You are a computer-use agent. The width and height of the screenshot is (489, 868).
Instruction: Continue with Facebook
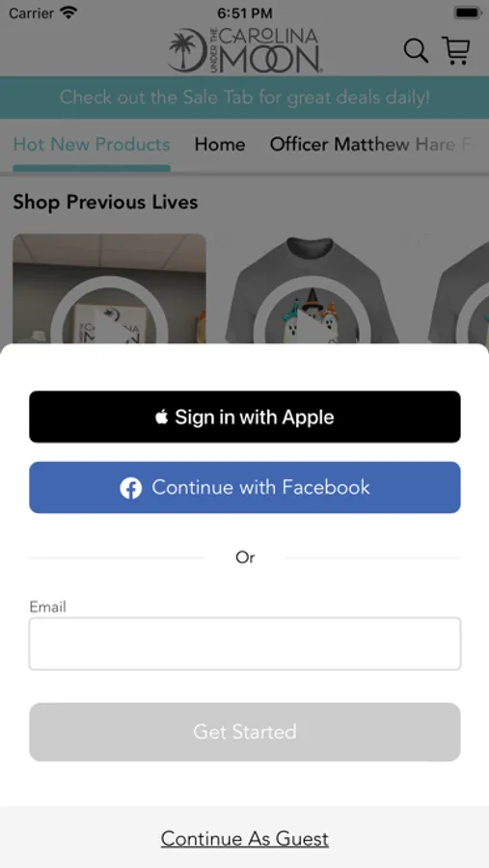click(x=245, y=488)
